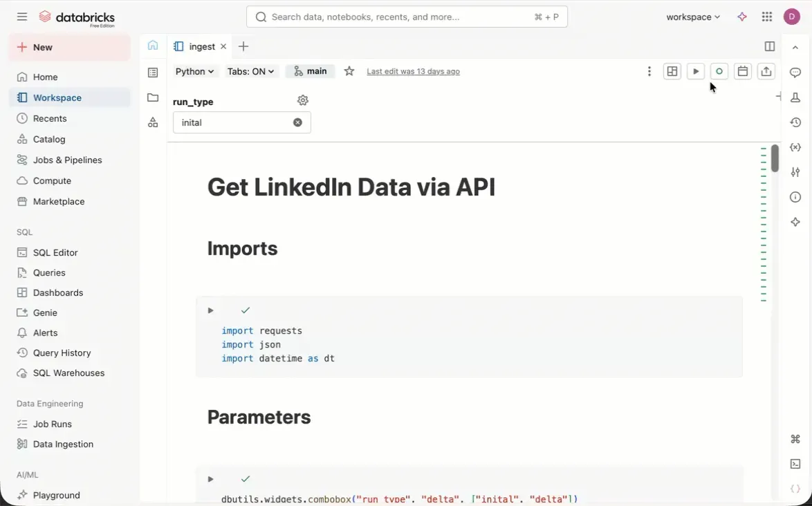Toggle the Tabs: ON dropdown
Image resolution: width=812 pixels, height=506 pixels.
[250, 71]
